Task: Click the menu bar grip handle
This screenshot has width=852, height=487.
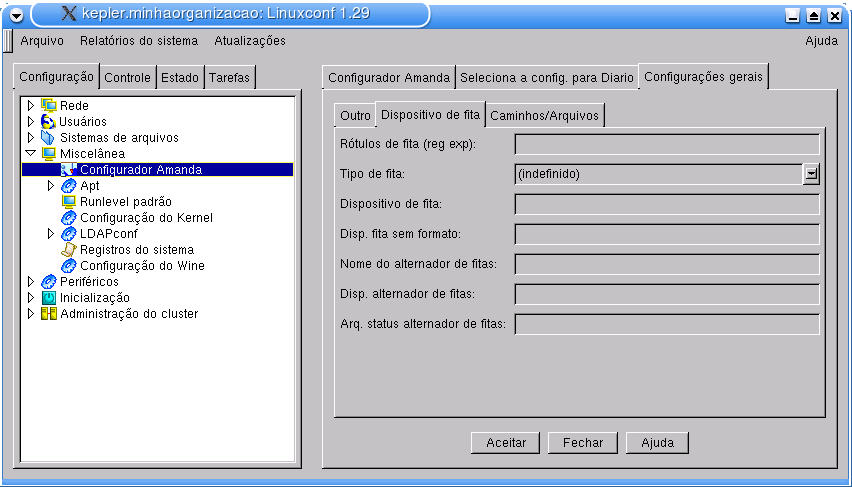Action: [x=7, y=41]
